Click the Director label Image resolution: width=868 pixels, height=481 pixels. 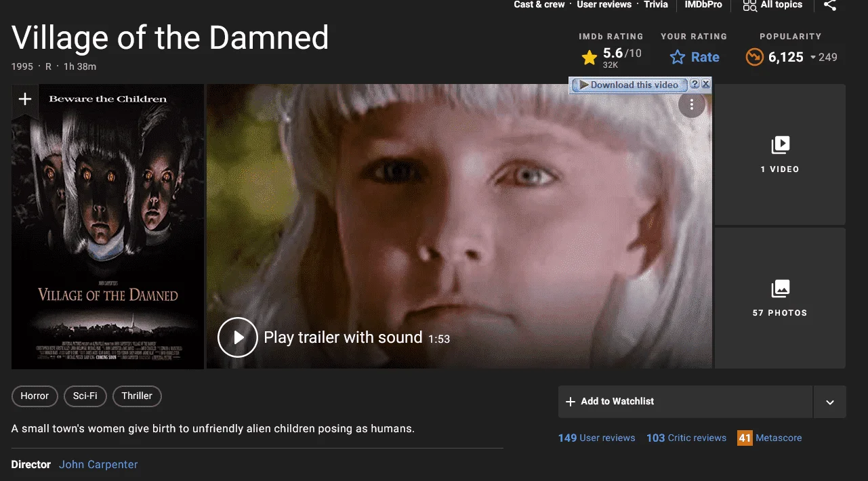pos(31,465)
